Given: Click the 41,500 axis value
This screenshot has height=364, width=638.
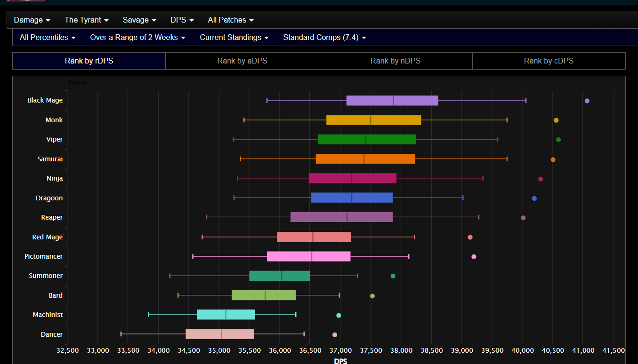Looking at the screenshot, I should pos(614,350).
